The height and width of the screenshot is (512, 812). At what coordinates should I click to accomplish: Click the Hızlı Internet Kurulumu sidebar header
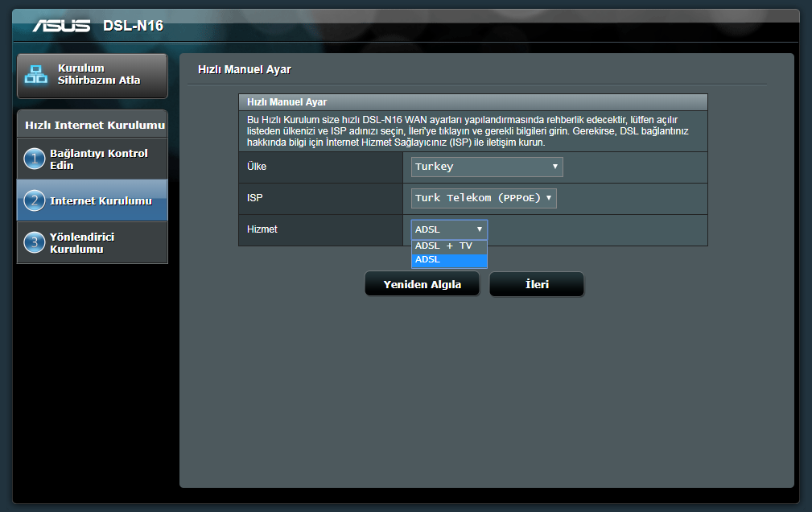point(94,126)
